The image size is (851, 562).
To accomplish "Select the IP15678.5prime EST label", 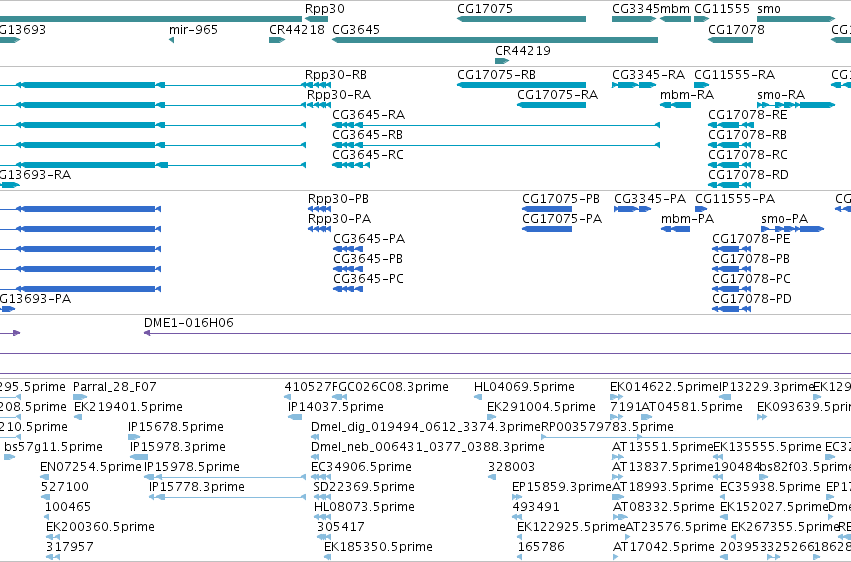I will [x=176, y=427].
